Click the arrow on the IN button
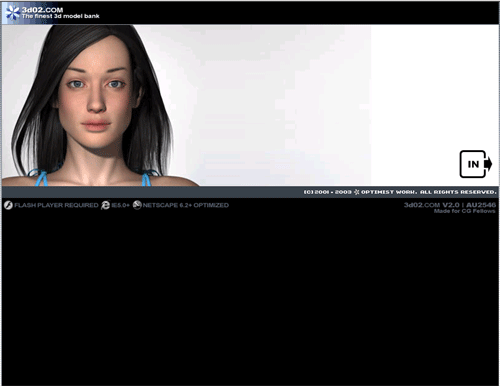 [488, 164]
